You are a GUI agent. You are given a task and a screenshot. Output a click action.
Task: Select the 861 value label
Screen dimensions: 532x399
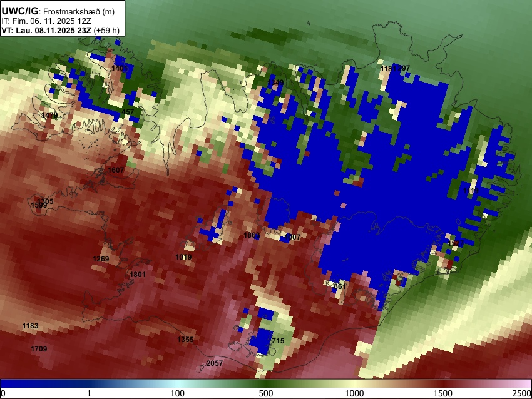pos(340,286)
